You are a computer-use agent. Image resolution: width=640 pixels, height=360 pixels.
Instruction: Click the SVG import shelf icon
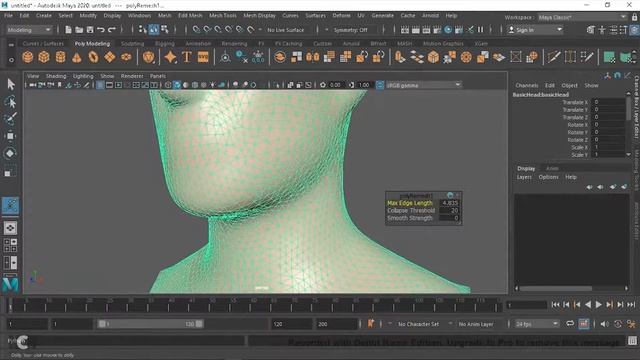203,57
